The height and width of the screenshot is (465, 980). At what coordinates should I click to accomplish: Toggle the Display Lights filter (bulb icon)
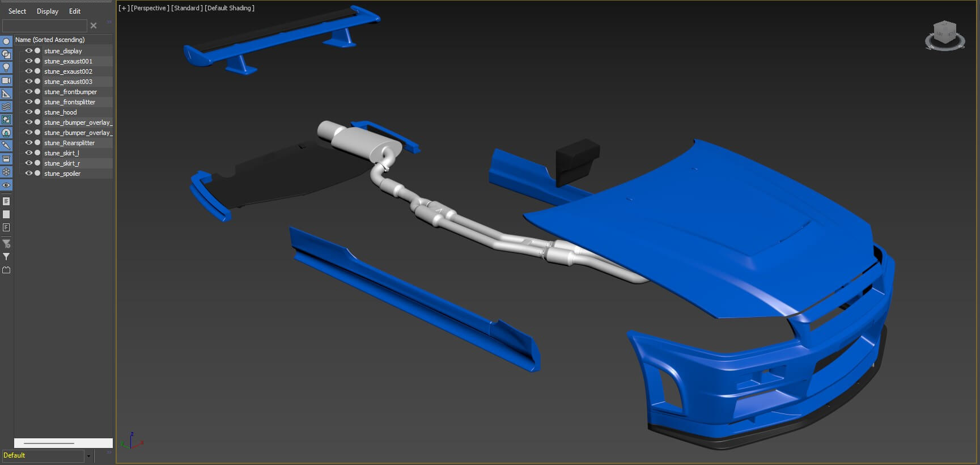6,67
